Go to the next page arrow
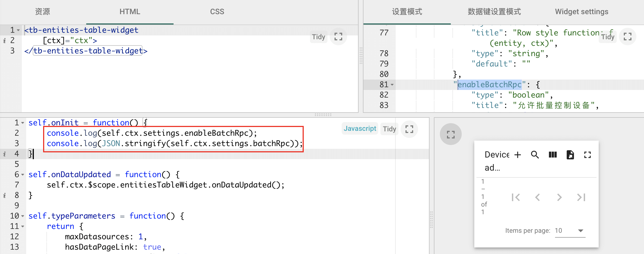644x254 pixels. 559,197
